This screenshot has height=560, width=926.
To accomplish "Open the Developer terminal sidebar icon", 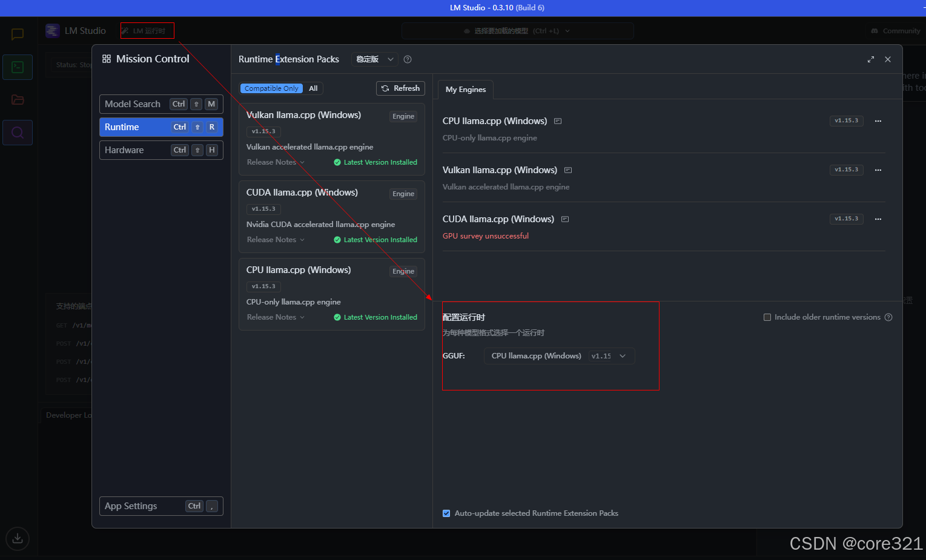I will pyautogui.click(x=18, y=67).
